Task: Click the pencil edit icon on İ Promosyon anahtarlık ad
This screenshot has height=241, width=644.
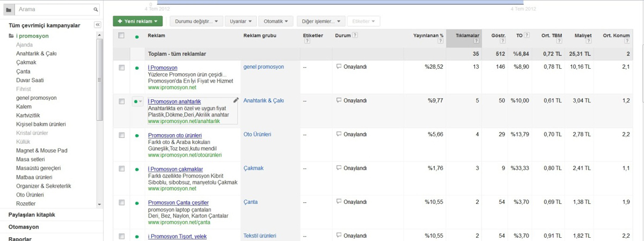Action: click(x=236, y=100)
